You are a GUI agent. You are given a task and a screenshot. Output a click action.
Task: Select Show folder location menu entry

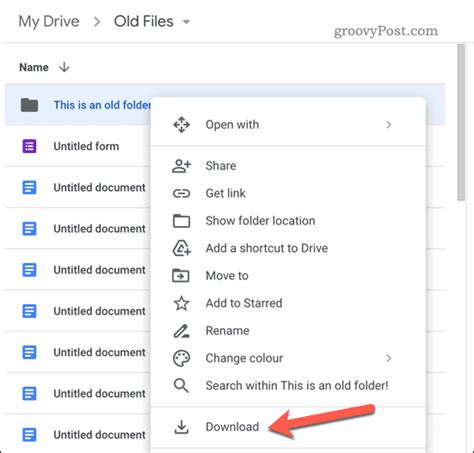tap(288, 221)
